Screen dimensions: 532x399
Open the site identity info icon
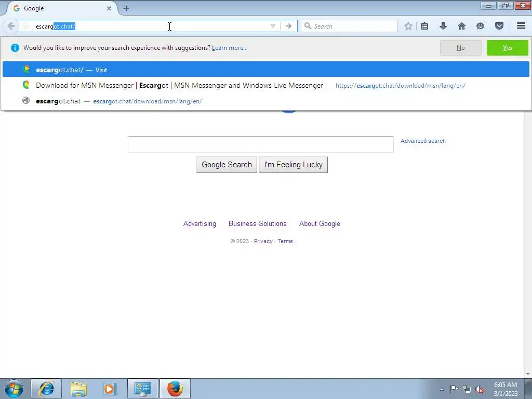[x=26, y=26]
